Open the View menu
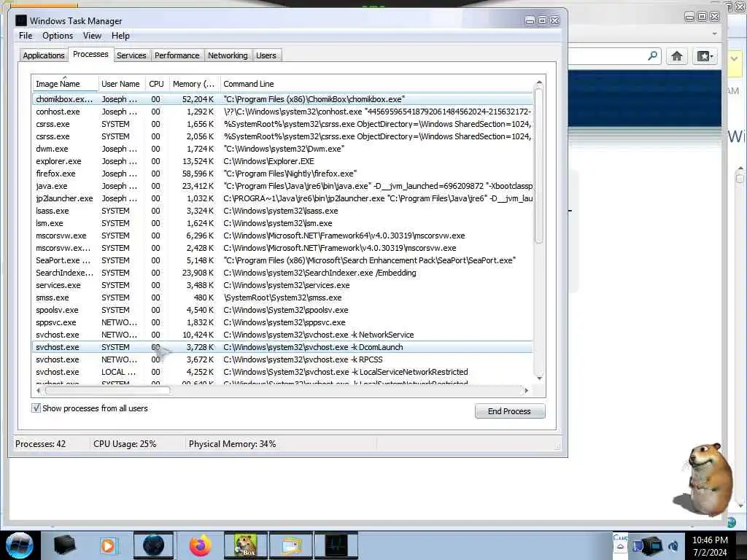 (92, 36)
